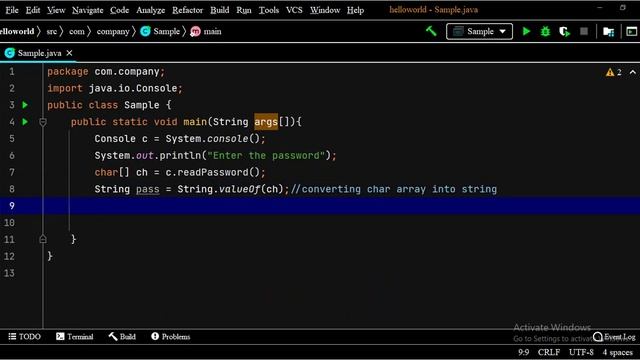
Task: Click the 9:9 cursor position indicator
Action: click(524, 352)
